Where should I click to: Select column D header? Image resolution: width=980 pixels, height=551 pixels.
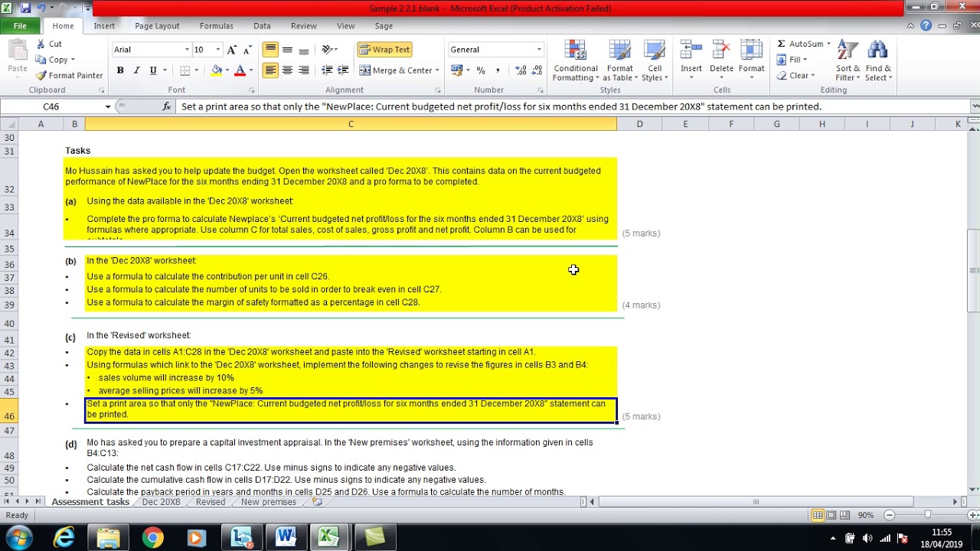639,124
